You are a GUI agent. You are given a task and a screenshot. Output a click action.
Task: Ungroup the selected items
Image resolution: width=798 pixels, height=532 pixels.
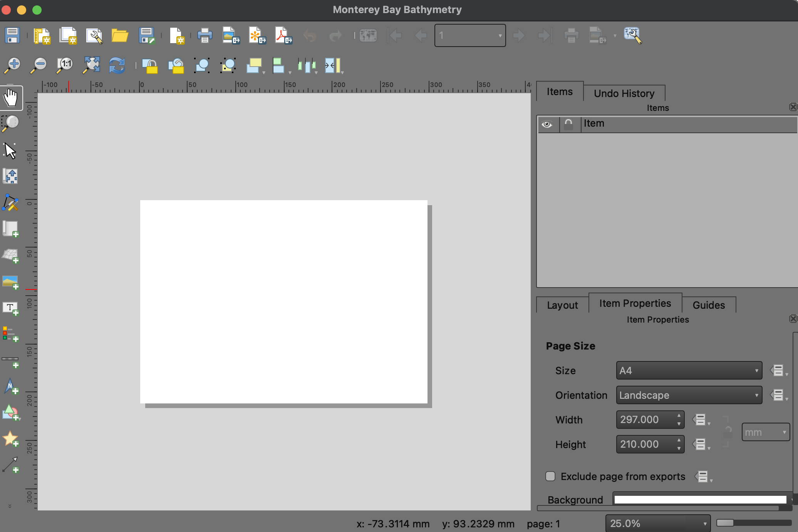228,65
